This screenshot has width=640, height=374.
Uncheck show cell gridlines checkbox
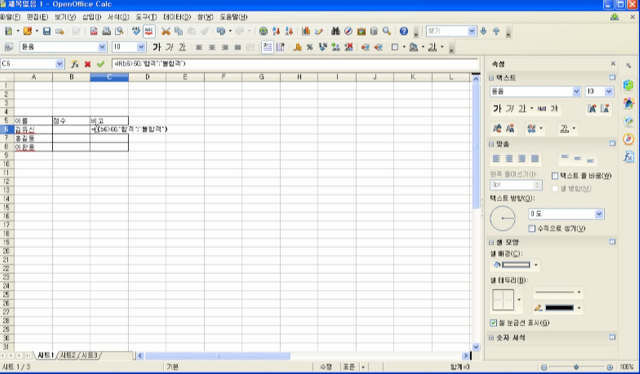tap(493, 323)
